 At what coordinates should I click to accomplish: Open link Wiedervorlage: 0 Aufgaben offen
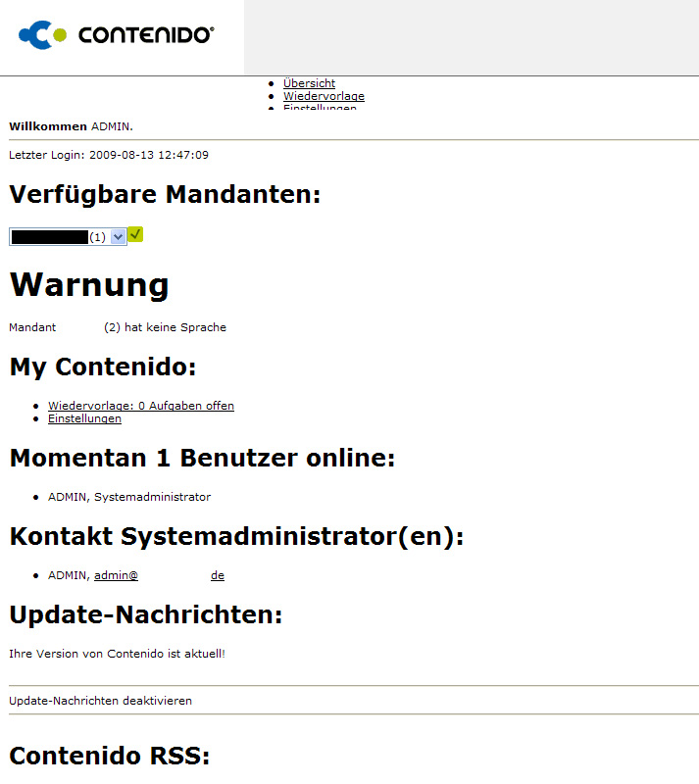pos(140,406)
